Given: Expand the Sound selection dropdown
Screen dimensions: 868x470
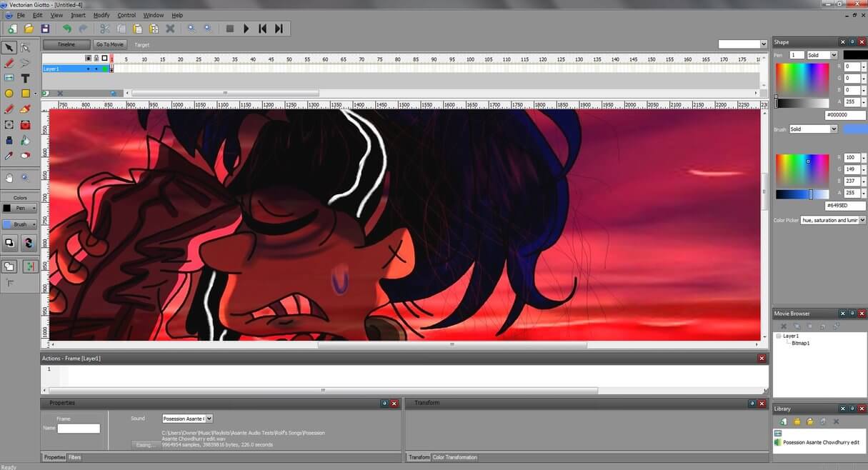Looking at the screenshot, I should 187,419.
